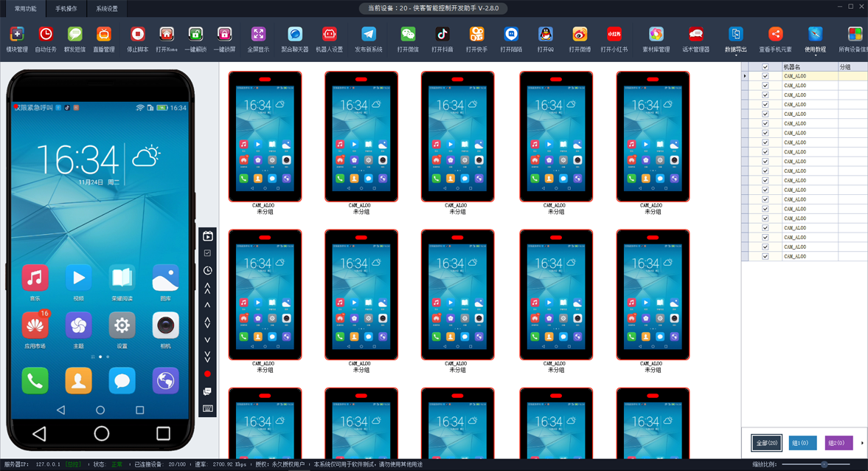Click the 停止脚本 stop script icon
The width and height of the screenshot is (868, 471).
[x=137, y=35]
